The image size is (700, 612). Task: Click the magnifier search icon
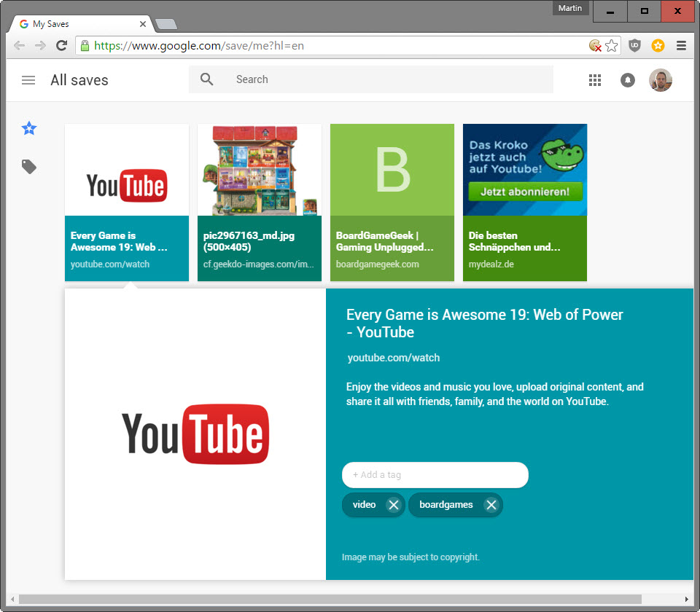[x=206, y=79]
